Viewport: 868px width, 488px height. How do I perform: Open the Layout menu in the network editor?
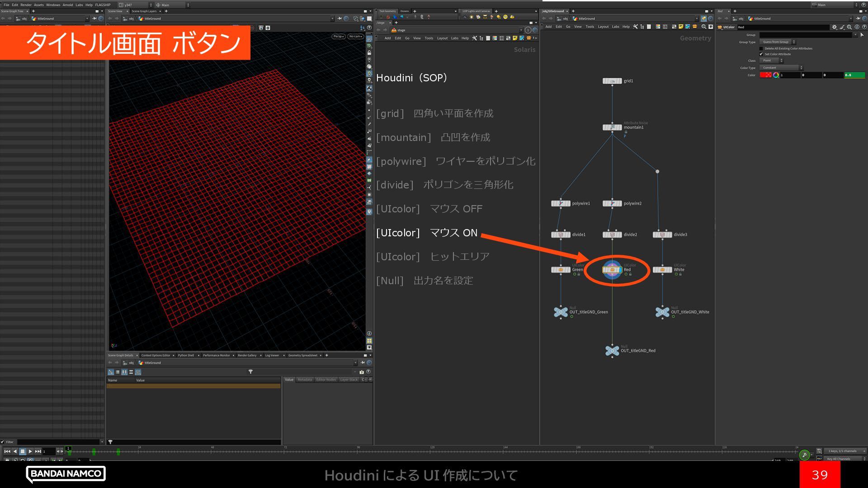click(603, 27)
